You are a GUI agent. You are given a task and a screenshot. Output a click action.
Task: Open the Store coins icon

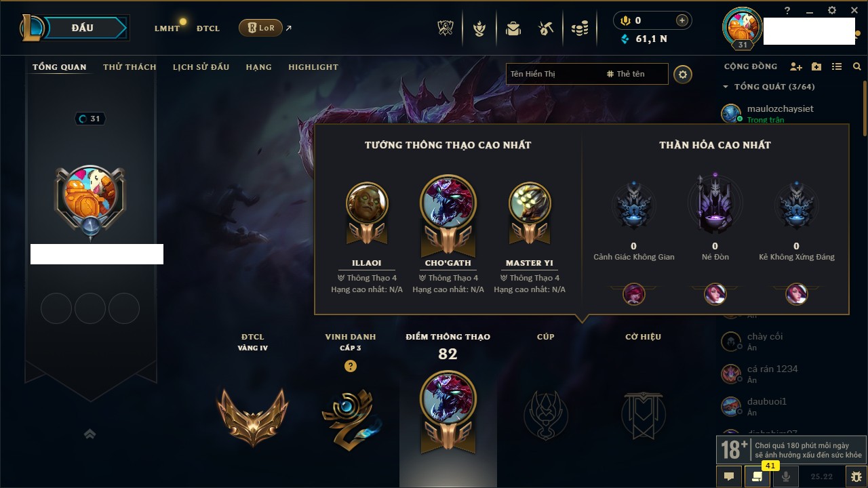[579, 28]
